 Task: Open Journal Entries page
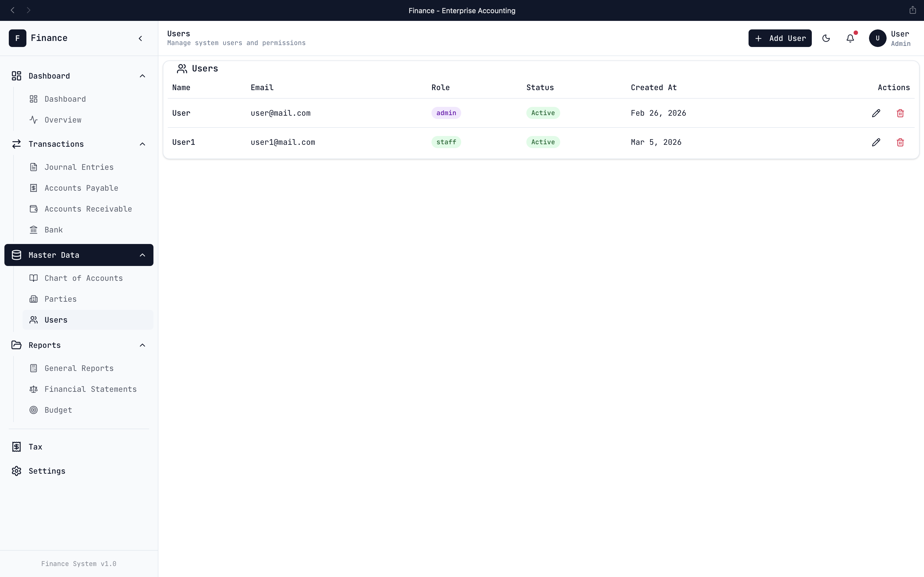[x=79, y=167]
